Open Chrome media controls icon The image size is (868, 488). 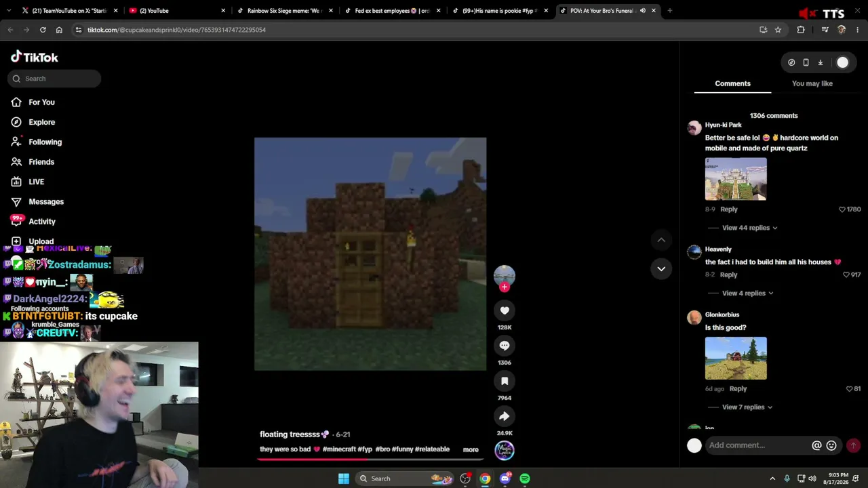[x=825, y=30]
